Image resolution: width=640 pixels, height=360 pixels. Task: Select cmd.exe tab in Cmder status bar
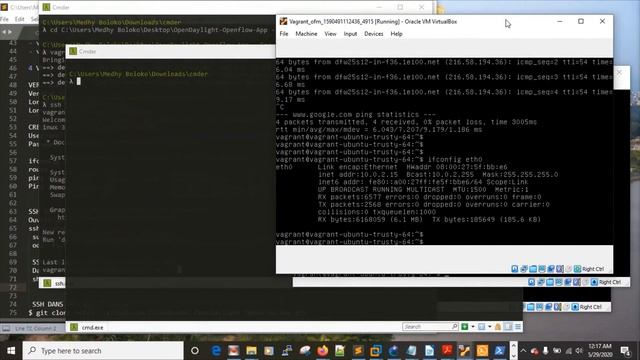pos(87,327)
